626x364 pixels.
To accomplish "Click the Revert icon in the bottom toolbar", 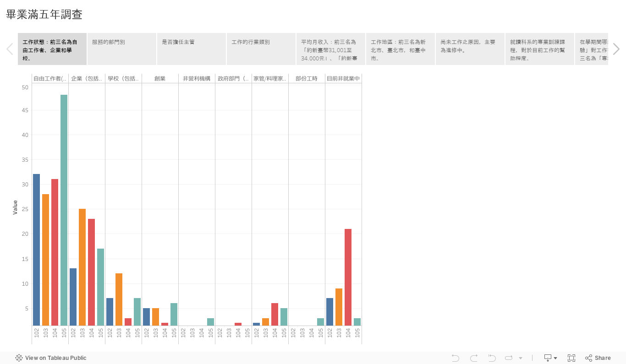I will tap(492, 358).
